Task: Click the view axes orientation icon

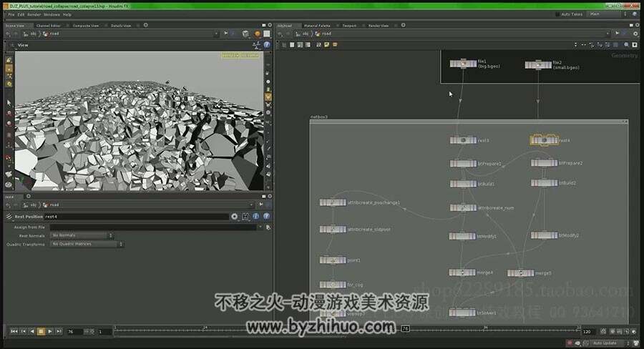Action: pyautogui.click(x=256, y=45)
